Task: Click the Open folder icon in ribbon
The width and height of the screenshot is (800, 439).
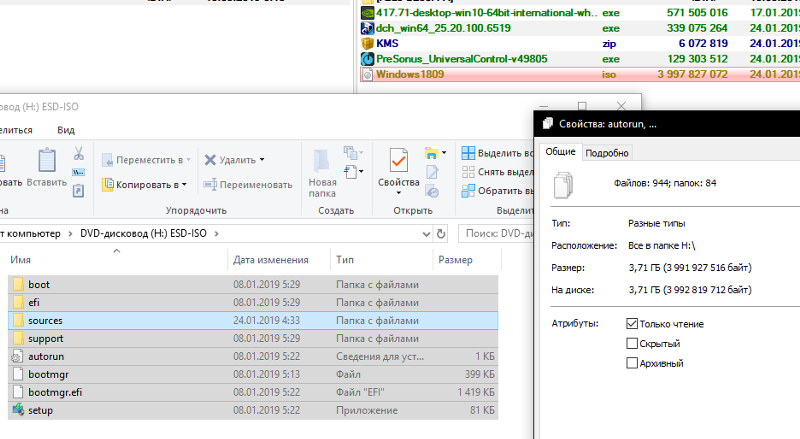Action: (x=432, y=153)
